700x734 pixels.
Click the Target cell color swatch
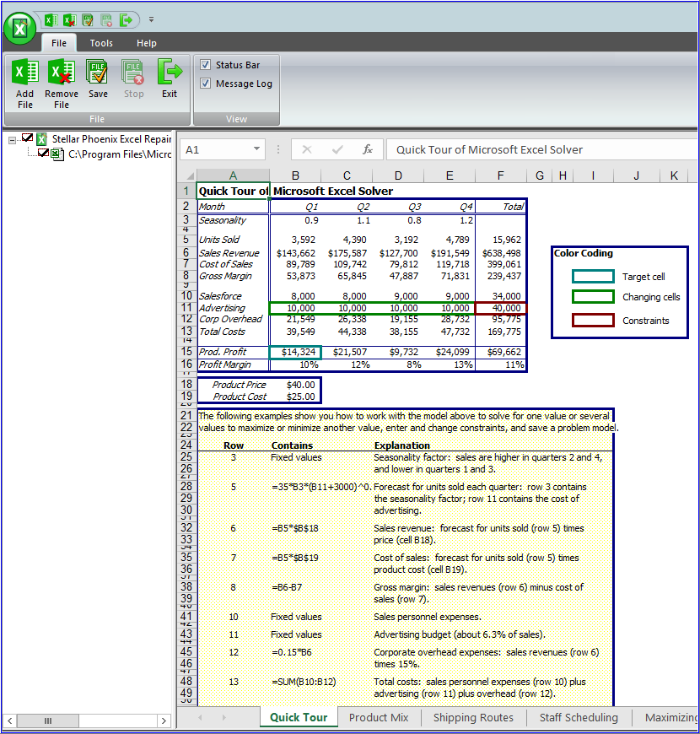pos(593,276)
